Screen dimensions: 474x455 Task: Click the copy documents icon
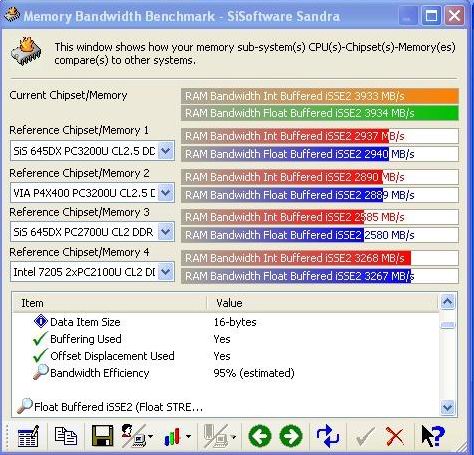[65, 436]
